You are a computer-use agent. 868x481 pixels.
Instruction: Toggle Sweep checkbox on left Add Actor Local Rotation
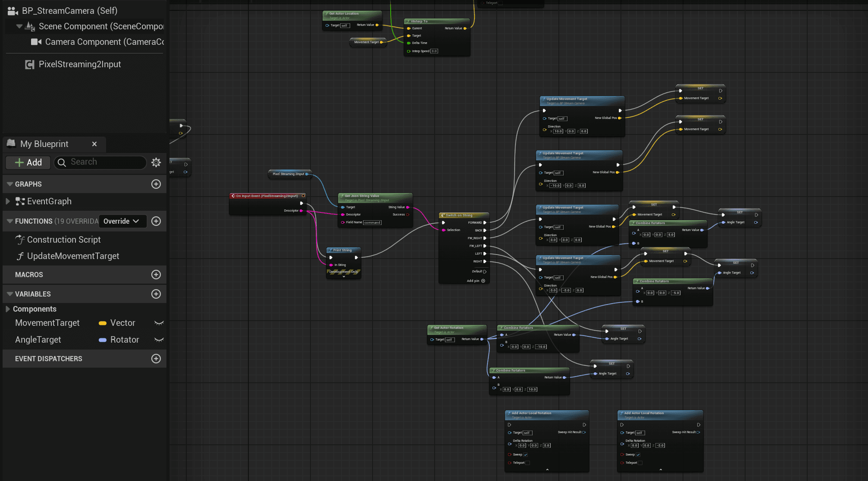(526, 455)
